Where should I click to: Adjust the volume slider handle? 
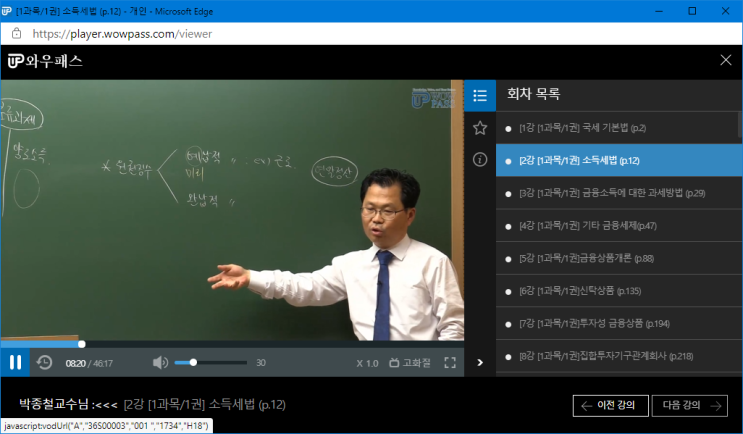pyautogui.click(x=193, y=362)
